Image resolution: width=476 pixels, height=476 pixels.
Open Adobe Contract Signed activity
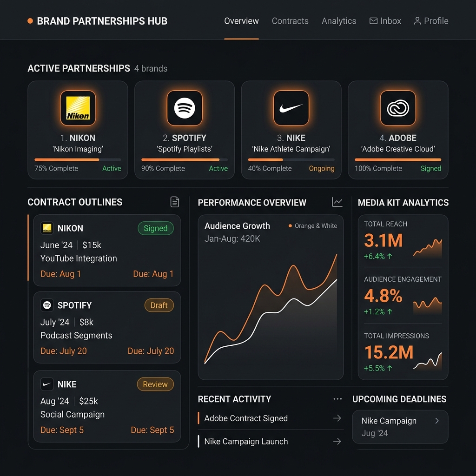click(x=271, y=418)
